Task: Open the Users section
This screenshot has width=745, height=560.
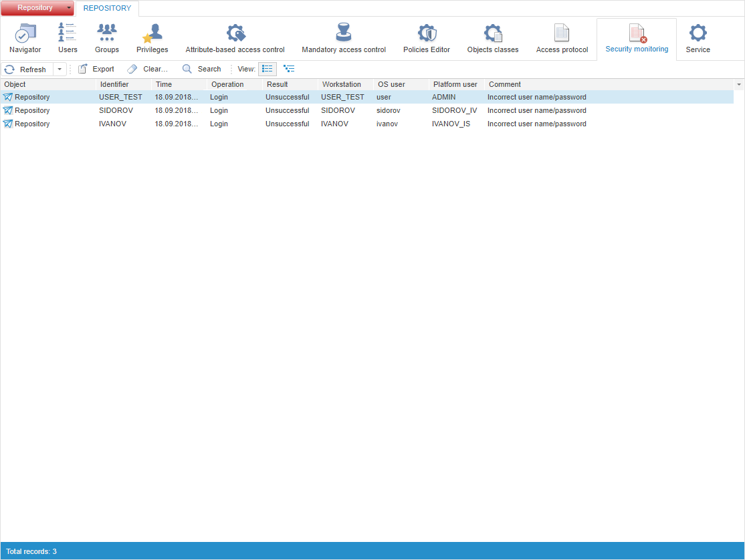Action: click(68, 39)
